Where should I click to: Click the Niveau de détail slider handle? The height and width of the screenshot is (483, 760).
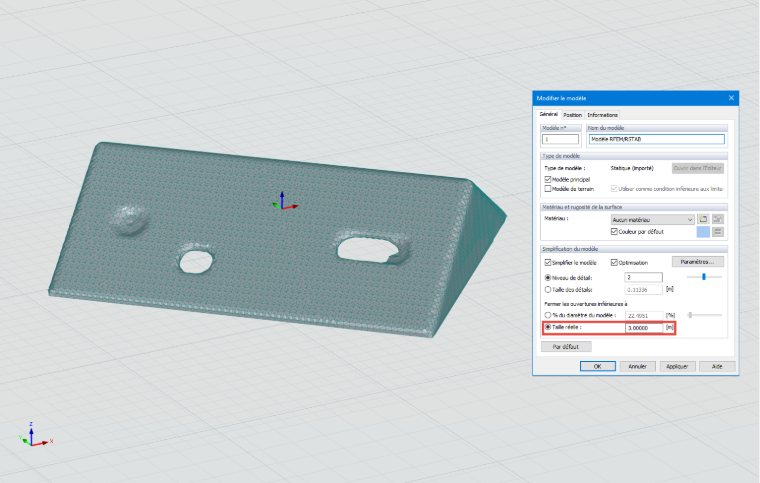704,277
